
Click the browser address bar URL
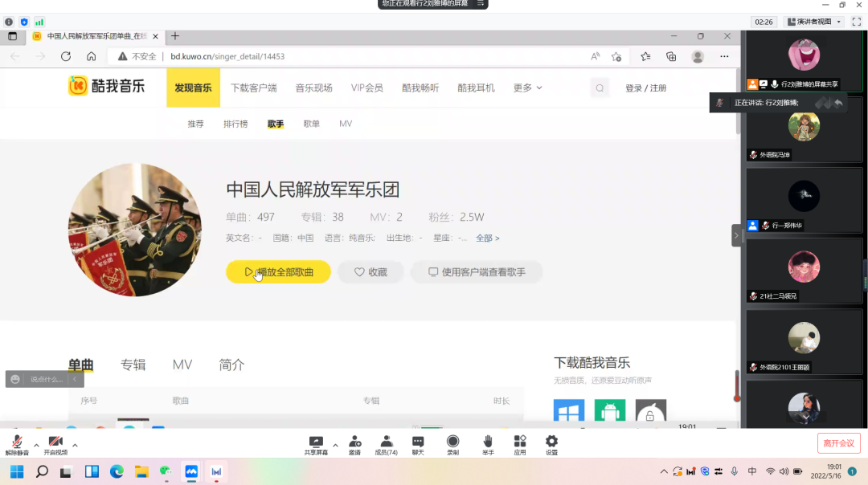click(227, 56)
